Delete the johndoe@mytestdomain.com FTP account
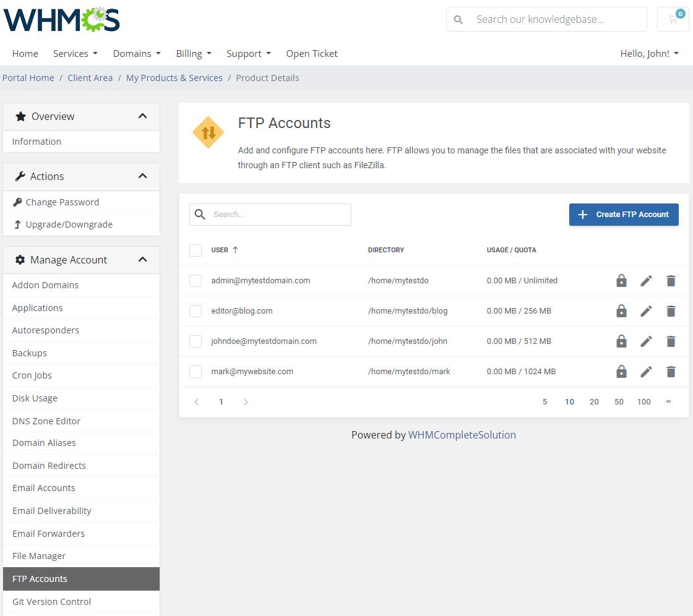This screenshot has height=616, width=693. pos(671,341)
